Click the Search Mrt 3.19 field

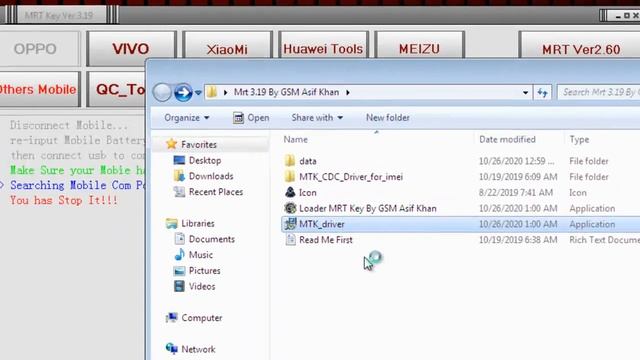598,92
